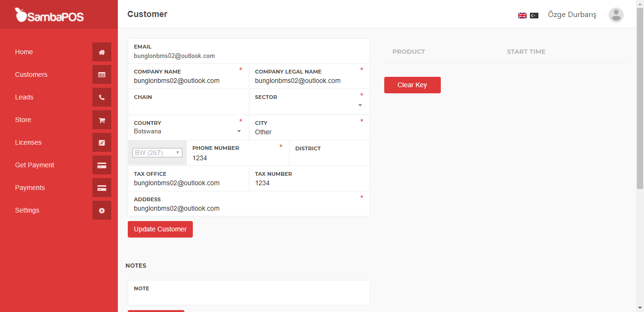Image resolution: width=644 pixels, height=312 pixels.
Task: Select the Licenses pencil icon
Action: pos(101,142)
